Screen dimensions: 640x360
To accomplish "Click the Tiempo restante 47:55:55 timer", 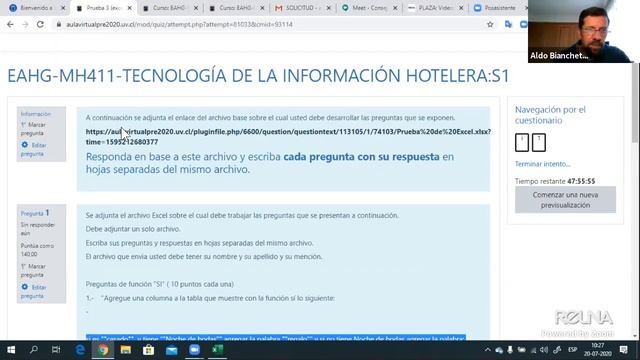I will (555, 181).
